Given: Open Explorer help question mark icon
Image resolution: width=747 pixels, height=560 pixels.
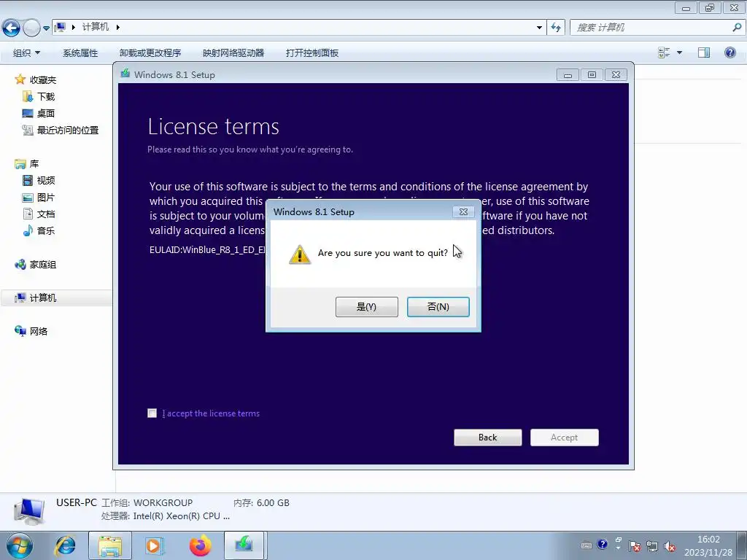Looking at the screenshot, I should pyautogui.click(x=729, y=52).
